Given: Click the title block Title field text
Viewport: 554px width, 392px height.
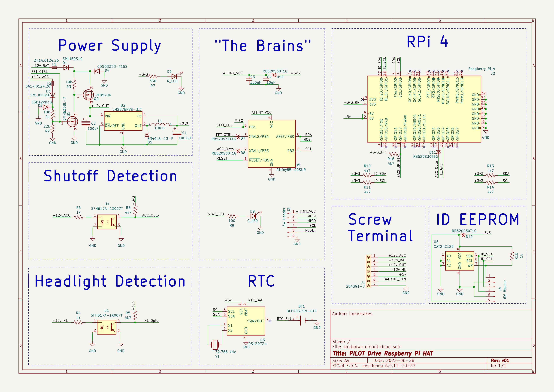Looking at the screenshot, I should pos(383,353).
